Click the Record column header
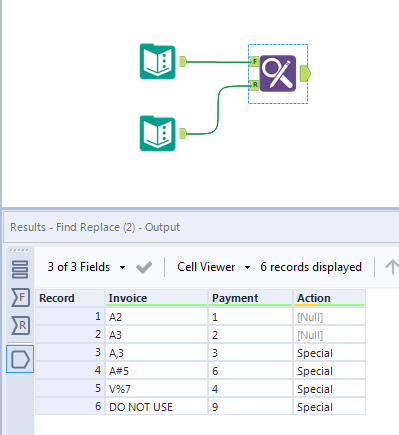This screenshot has height=435, width=399. pos(70,298)
